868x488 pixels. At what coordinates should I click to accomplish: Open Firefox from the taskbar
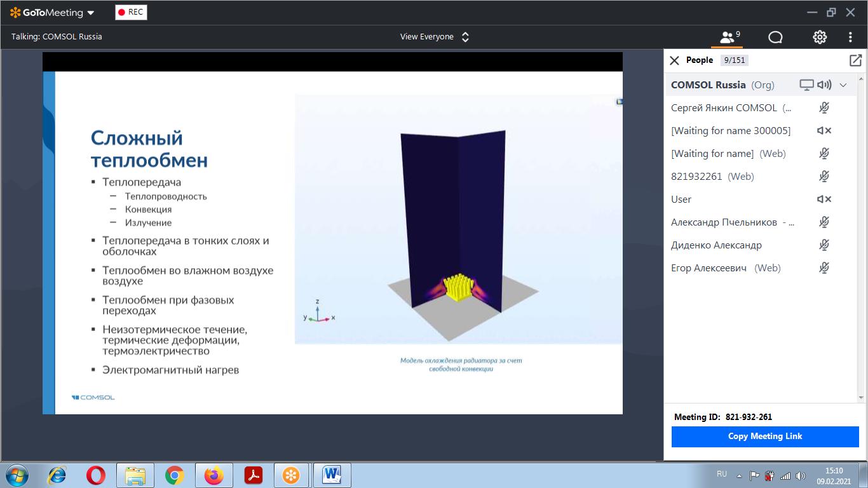(214, 475)
